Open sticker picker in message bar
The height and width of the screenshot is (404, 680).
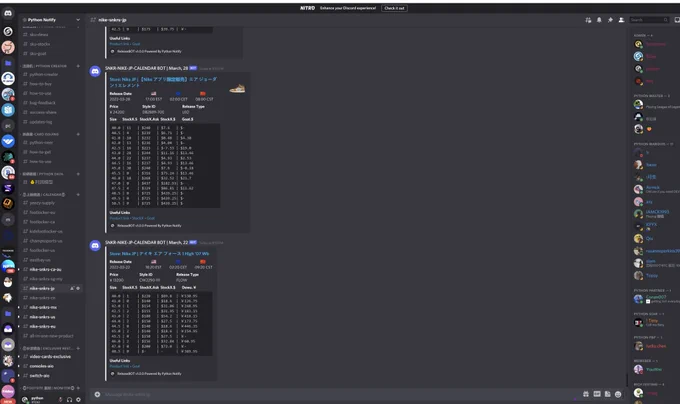(608, 394)
